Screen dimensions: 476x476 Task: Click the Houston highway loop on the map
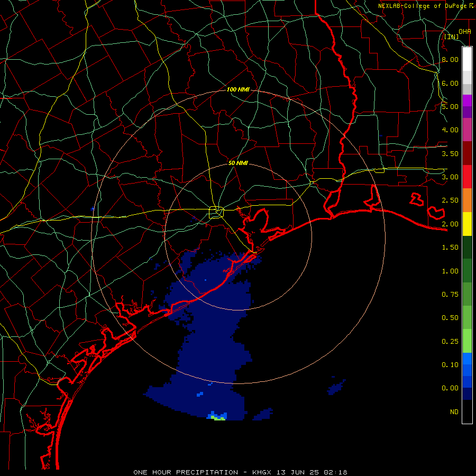coord(216,212)
